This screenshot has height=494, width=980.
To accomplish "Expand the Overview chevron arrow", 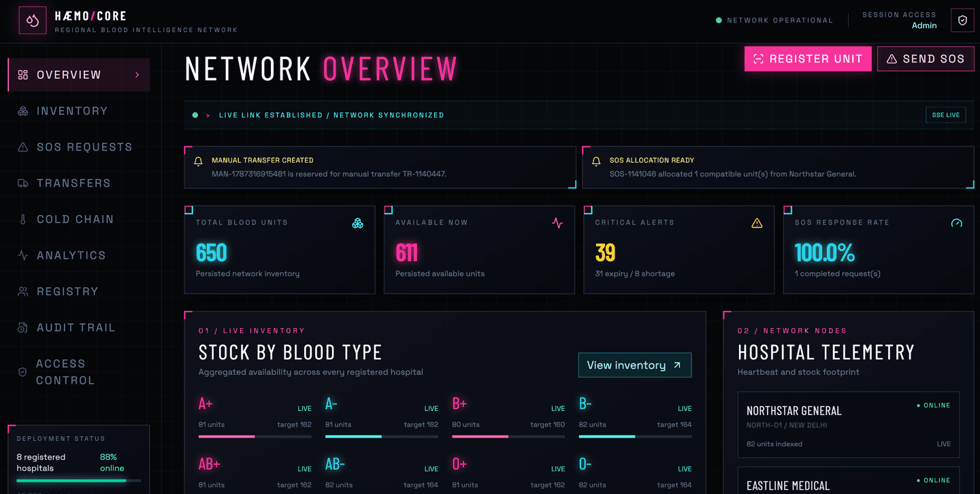I will click(137, 75).
